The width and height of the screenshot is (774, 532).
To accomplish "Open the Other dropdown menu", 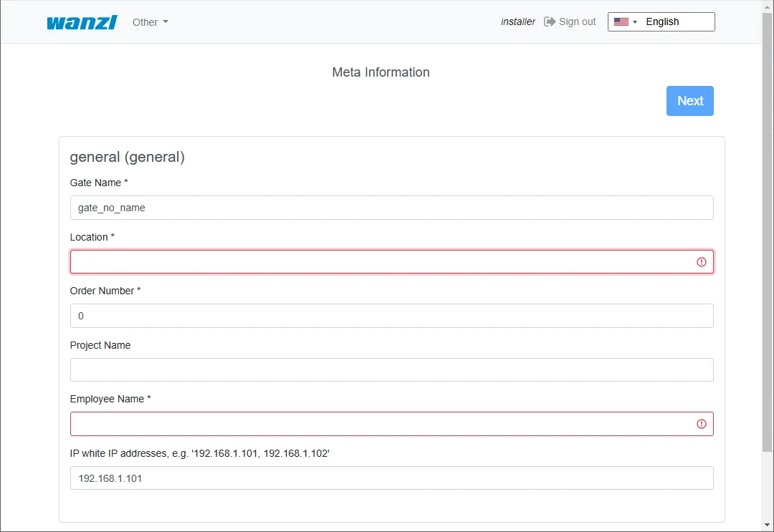I will (x=150, y=22).
